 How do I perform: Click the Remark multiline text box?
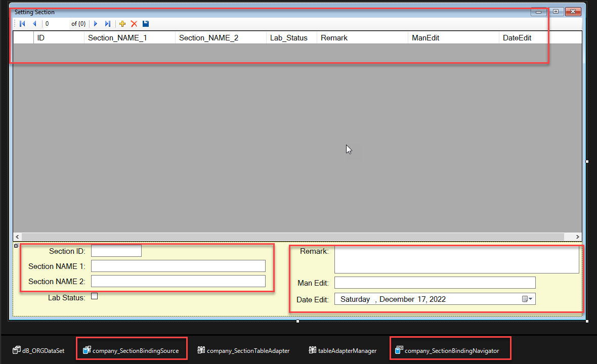(x=456, y=260)
